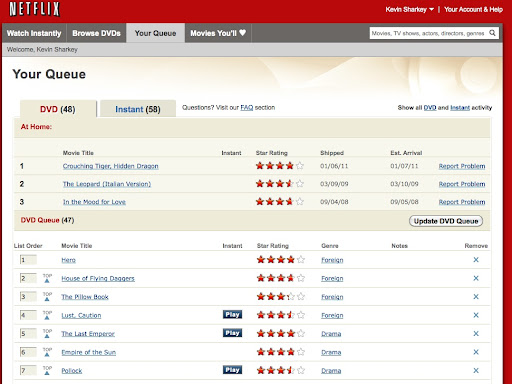This screenshot has width=512, height=384.
Task: Open The Leopard (Italian Version) title
Action: tap(107, 184)
